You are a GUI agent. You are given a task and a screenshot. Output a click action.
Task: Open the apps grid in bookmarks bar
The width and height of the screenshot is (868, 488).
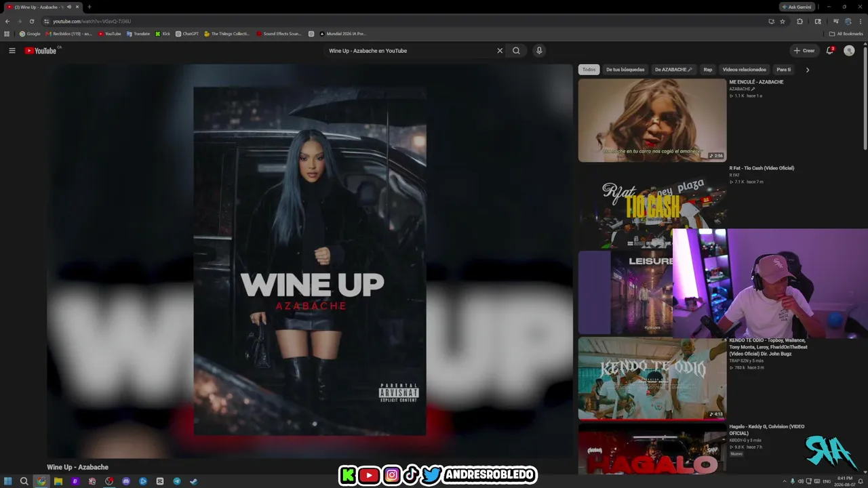(x=7, y=33)
